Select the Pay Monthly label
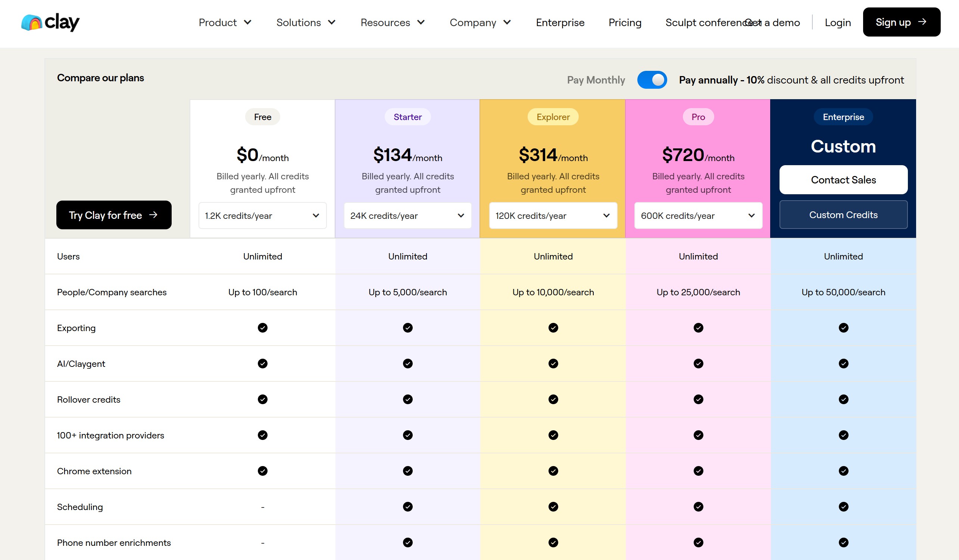 click(596, 80)
